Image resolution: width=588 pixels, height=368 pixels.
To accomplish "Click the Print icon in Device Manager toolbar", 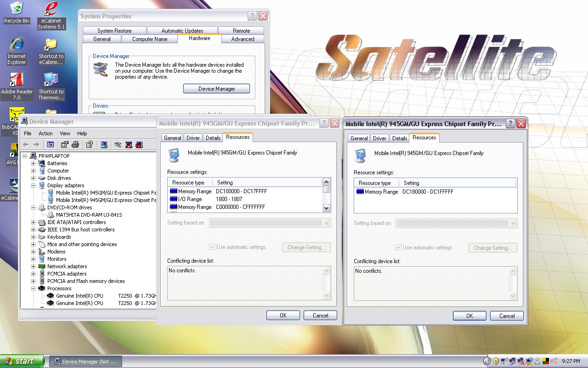I will coord(75,144).
